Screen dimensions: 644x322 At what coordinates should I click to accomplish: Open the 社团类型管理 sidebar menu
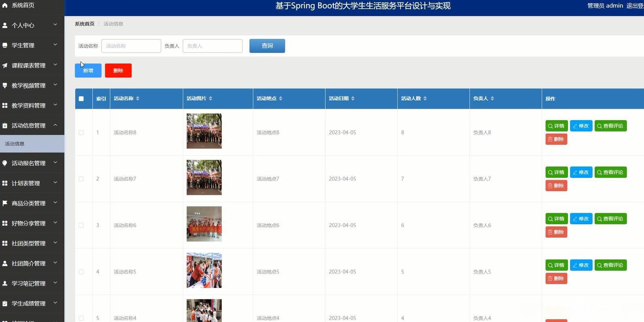tap(32, 243)
